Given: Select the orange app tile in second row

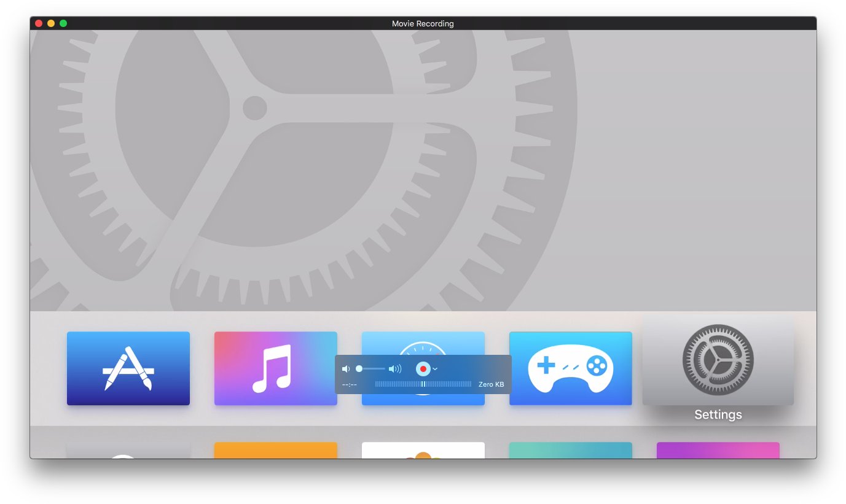Looking at the screenshot, I should point(276,450).
